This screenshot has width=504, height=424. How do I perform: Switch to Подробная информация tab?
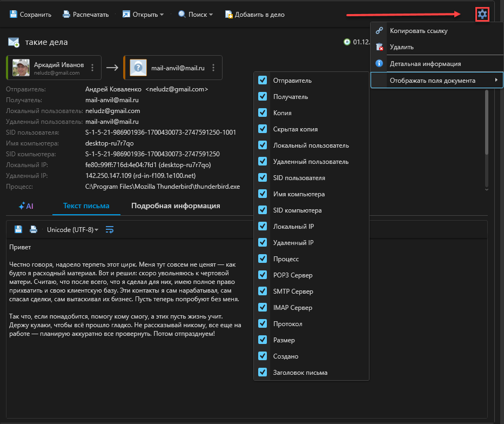tap(176, 206)
